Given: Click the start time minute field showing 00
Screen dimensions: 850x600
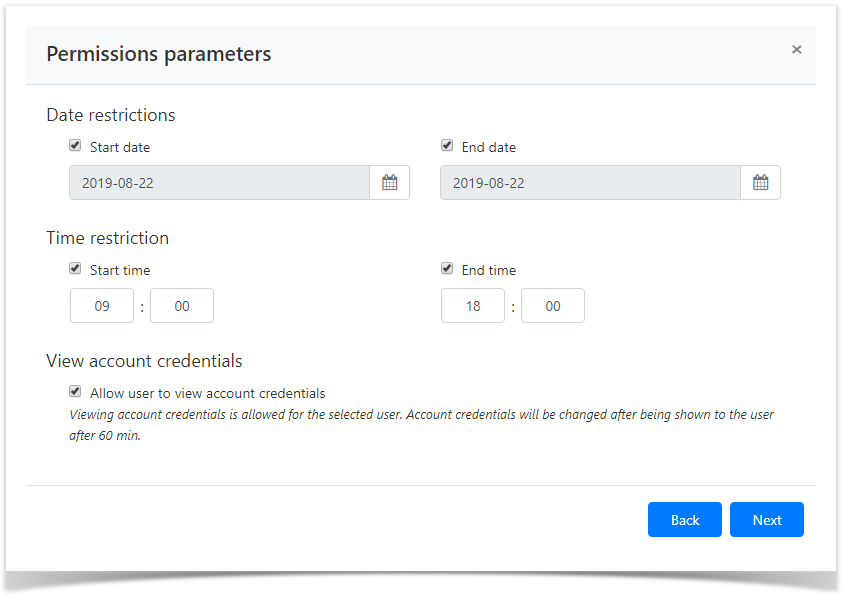Looking at the screenshot, I should pyautogui.click(x=181, y=305).
